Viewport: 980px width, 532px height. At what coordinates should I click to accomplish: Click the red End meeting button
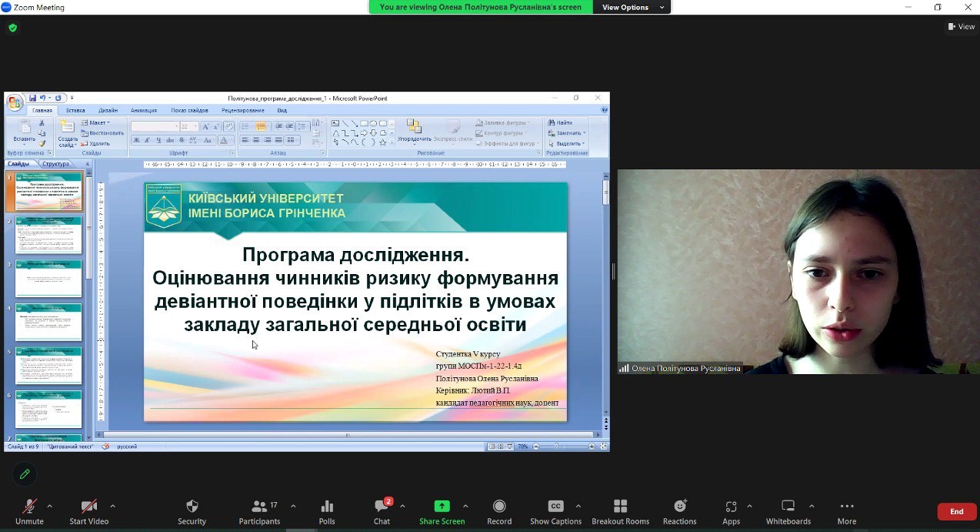point(956,511)
